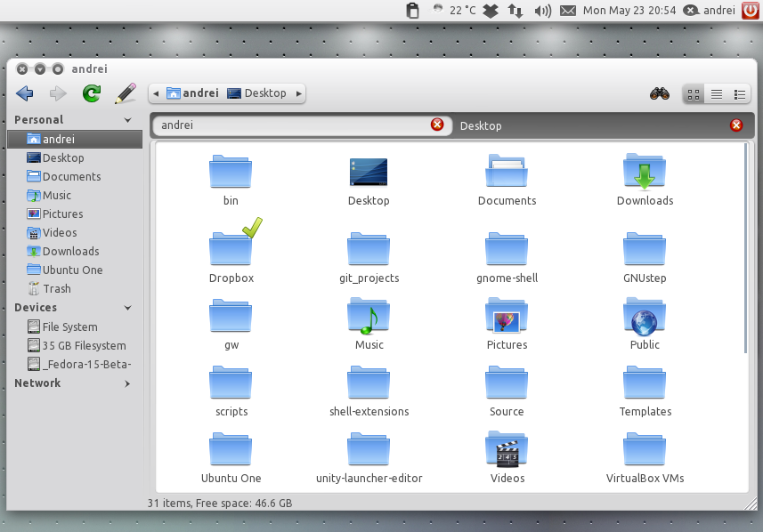Click the vertical scrollbar in file view
The image size is (763, 532).
pos(746,249)
